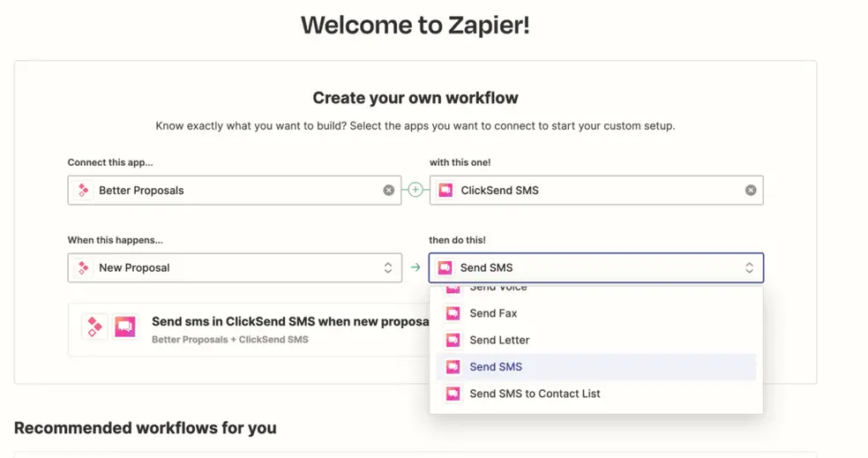
Task: Toggle the New Proposal up-down chevron
Action: [388, 267]
